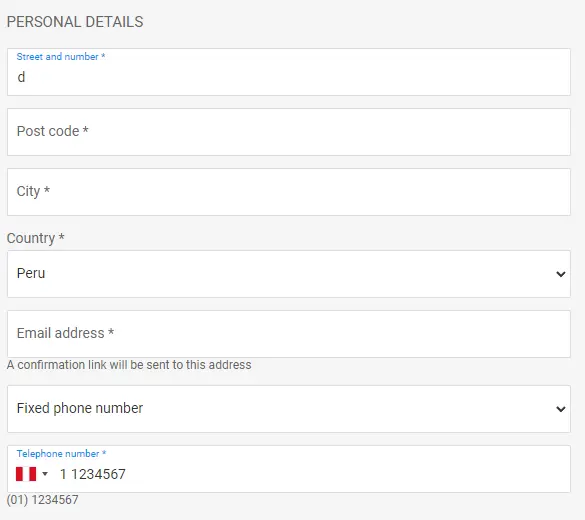Click the typed letter d in street field
The image size is (585, 520).
21,77
